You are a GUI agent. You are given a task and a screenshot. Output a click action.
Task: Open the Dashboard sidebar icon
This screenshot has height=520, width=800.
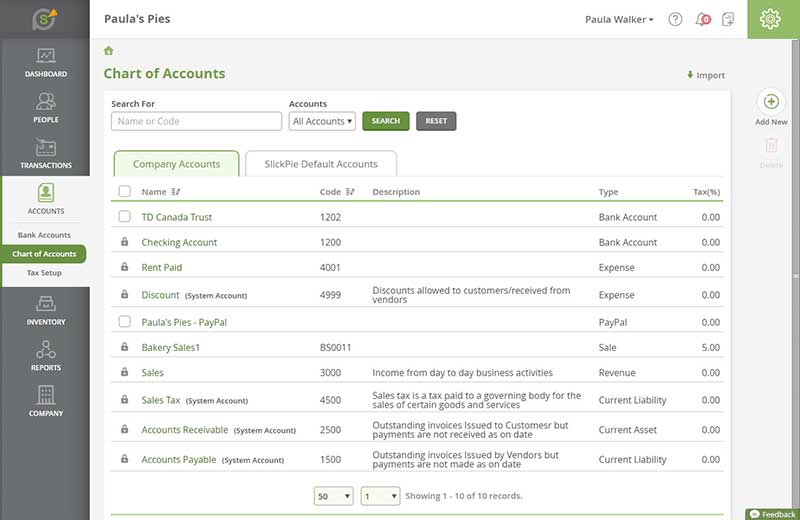(45, 58)
